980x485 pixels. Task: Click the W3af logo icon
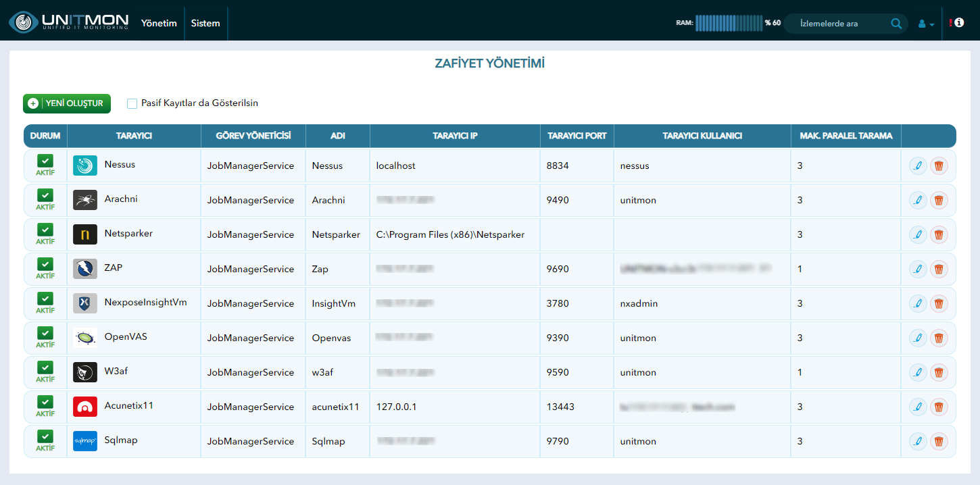85,372
